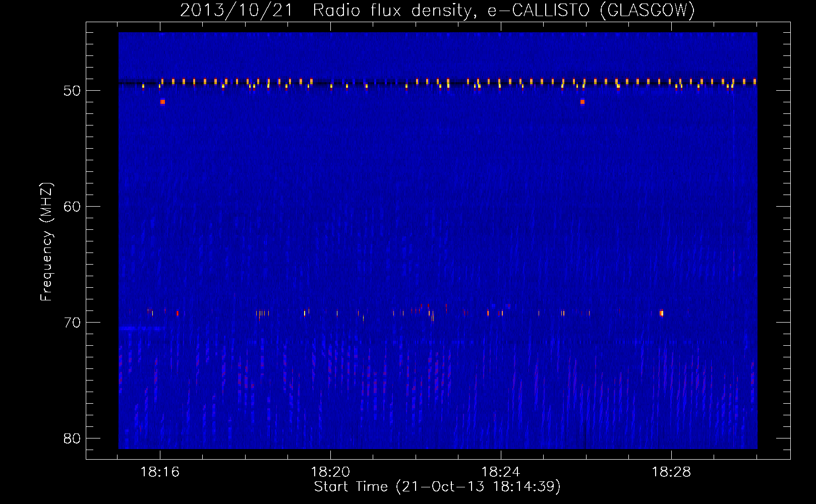Image resolution: width=816 pixels, height=504 pixels.
Task: Click the 50 frequency tick label
Action: coord(72,91)
